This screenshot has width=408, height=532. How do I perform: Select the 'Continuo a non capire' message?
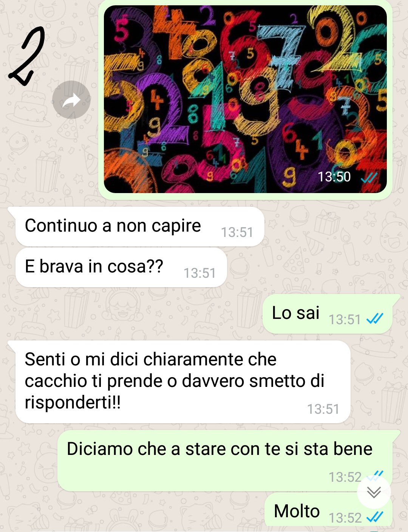point(139,227)
